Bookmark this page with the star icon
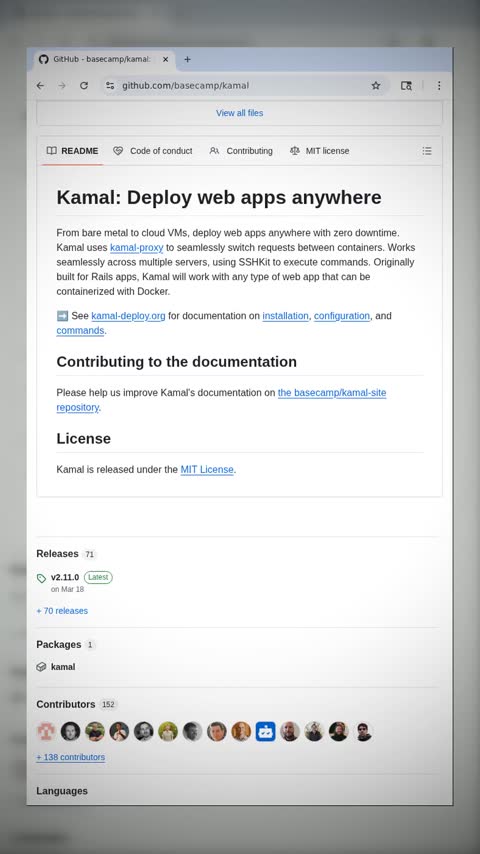The height and width of the screenshot is (854, 480). coord(376,86)
